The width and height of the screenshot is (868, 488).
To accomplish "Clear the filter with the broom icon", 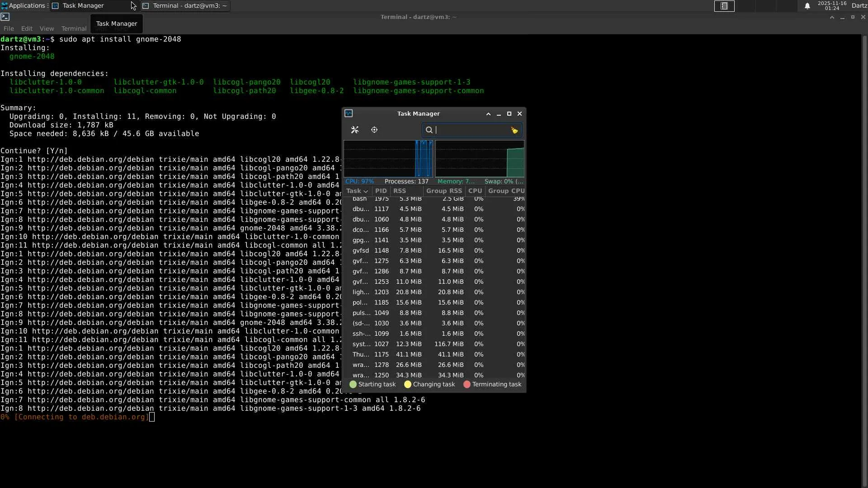I will point(514,131).
